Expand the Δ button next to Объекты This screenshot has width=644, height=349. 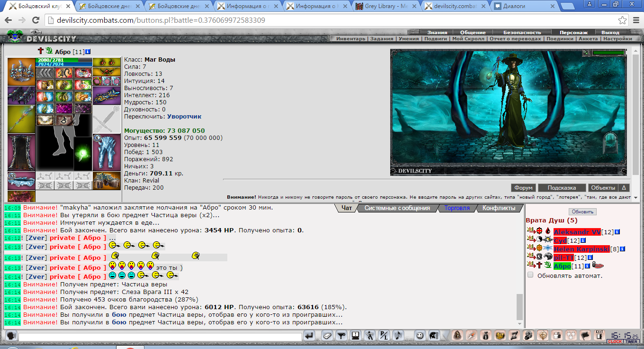pos(624,188)
